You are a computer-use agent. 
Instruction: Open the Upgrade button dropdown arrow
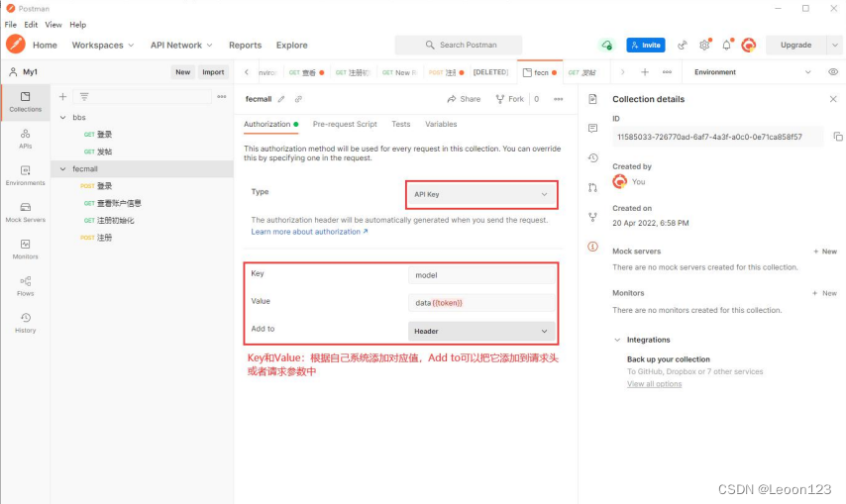(835, 45)
